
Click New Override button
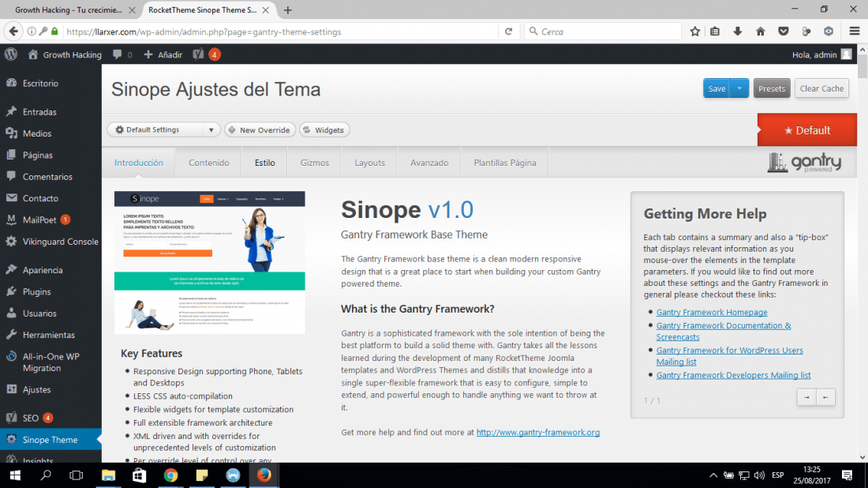click(x=260, y=130)
